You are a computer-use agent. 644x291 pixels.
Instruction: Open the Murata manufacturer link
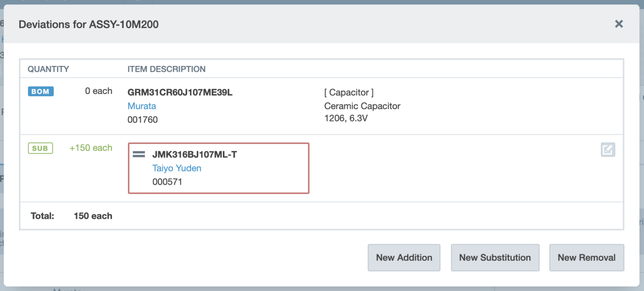click(x=142, y=106)
